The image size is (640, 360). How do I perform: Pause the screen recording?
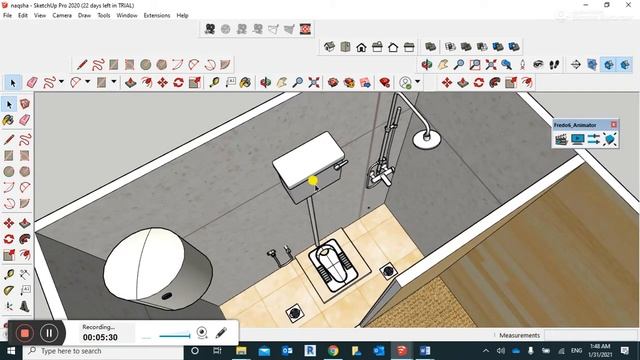[49, 333]
